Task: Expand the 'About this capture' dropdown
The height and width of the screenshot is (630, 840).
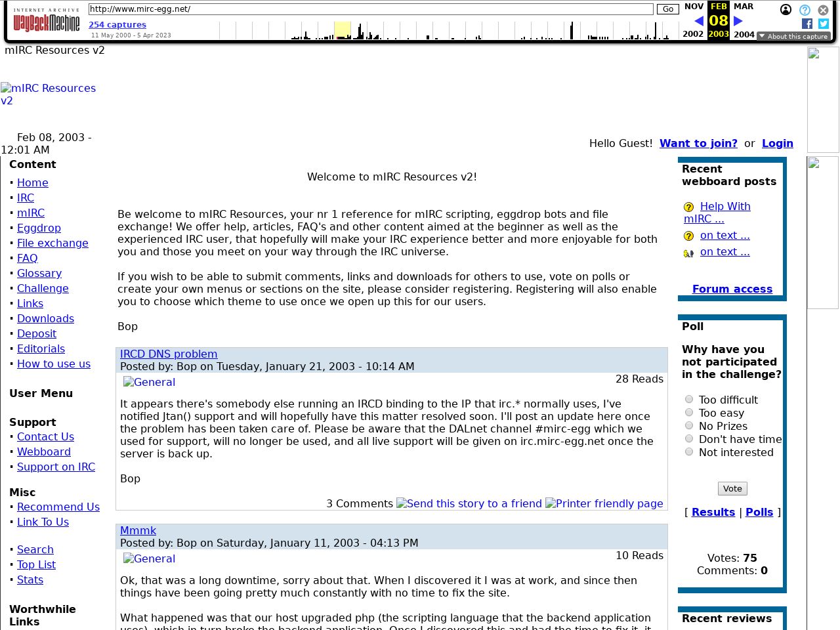Action: [x=793, y=37]
